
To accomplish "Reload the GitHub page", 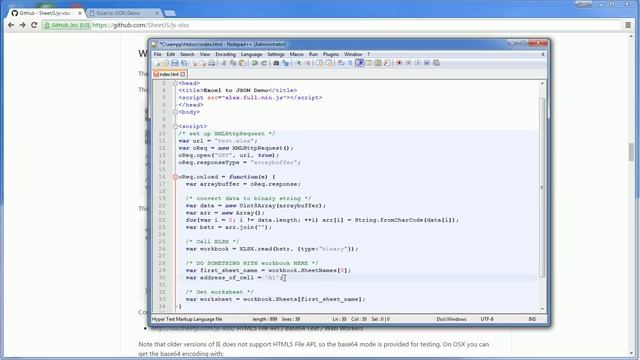I will pos(34,25).
